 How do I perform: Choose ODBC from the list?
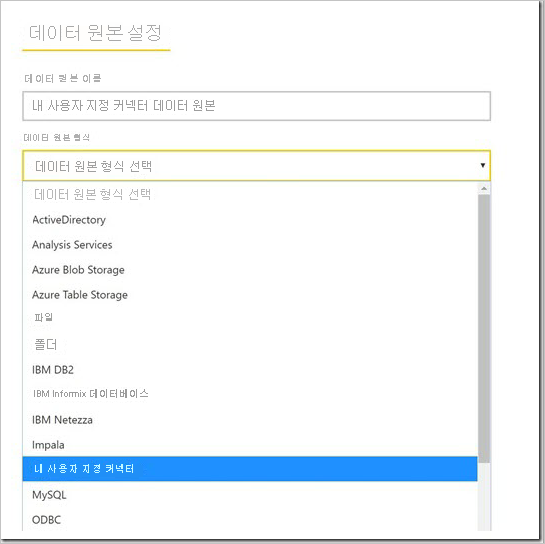tap(250, 520)
